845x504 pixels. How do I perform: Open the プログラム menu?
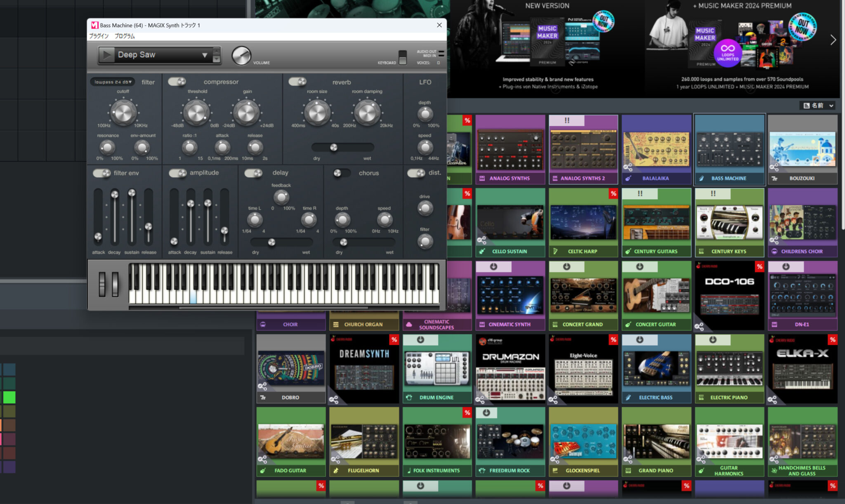pyautogui.click(x=126, y=36)
